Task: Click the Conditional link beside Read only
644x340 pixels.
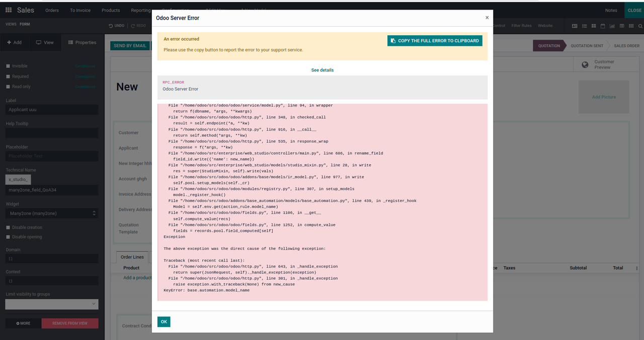Action: [85, 87]
